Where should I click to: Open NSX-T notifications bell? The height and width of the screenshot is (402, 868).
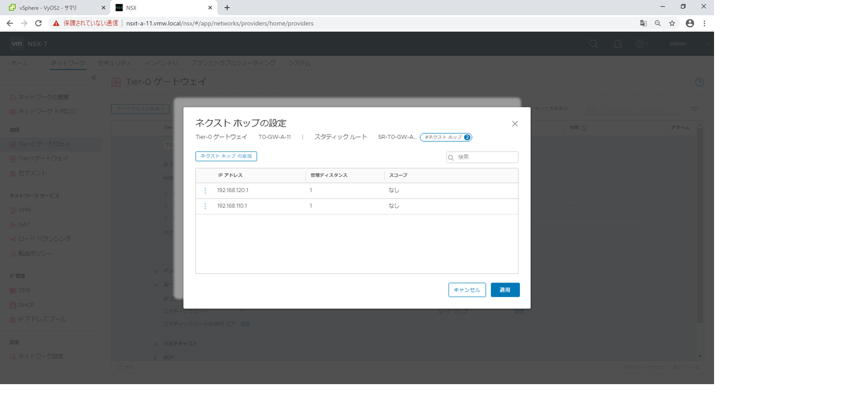(618, 44)
